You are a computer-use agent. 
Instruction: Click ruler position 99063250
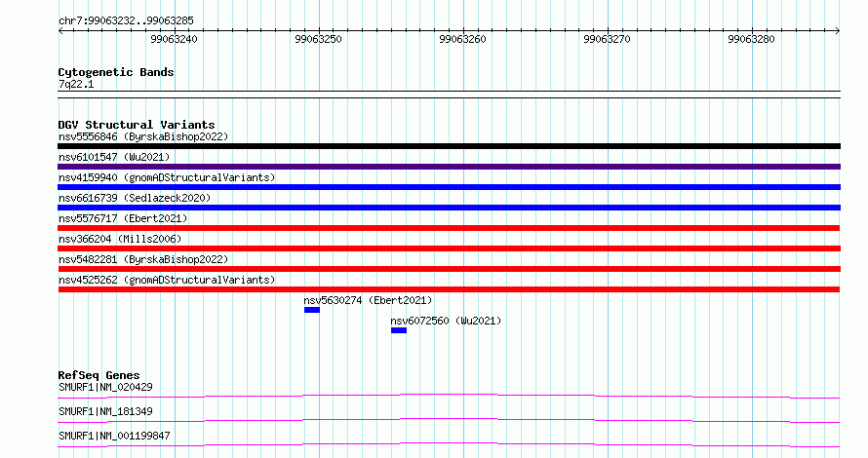pos(318,39)
